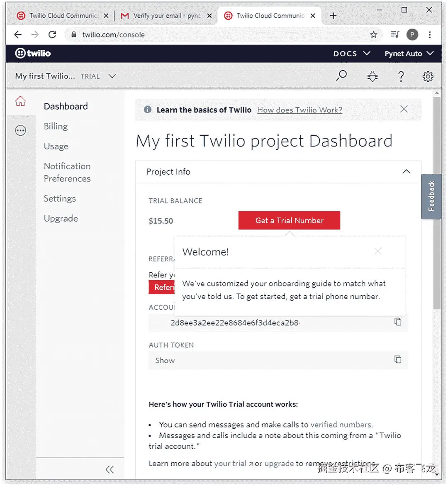Select Dashboard in sidebar menu
The height and width of the screenshot is (486, 448).
[66, 106]
